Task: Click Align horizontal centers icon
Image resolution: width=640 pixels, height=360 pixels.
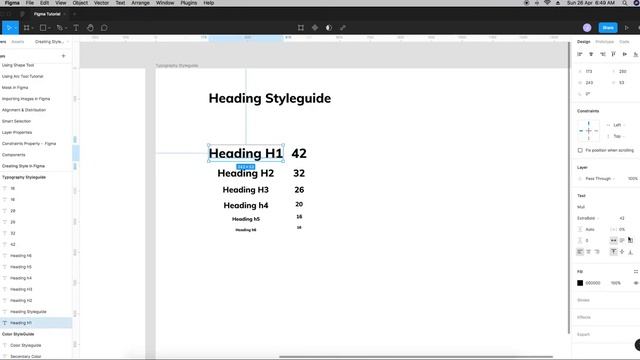Action: [x=591, y=54]
